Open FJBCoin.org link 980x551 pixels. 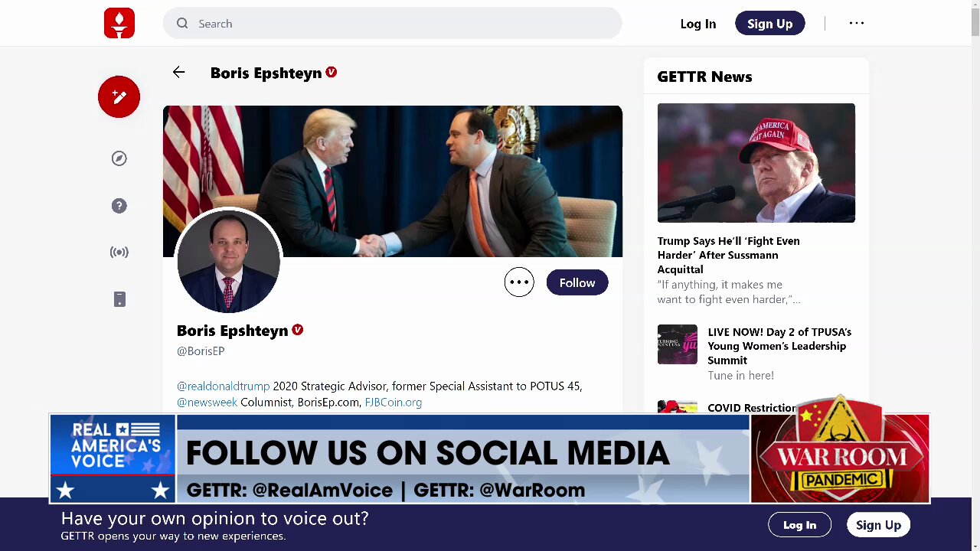393,403
